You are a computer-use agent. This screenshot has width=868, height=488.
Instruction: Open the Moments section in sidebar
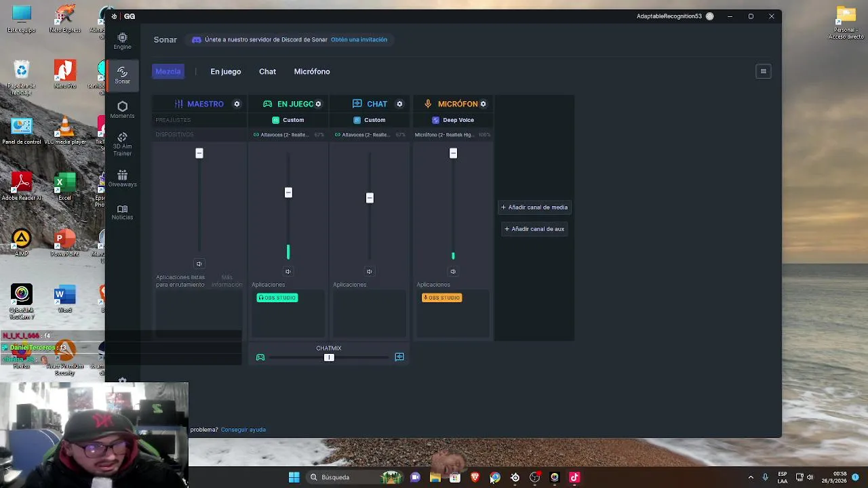[122, 110]
